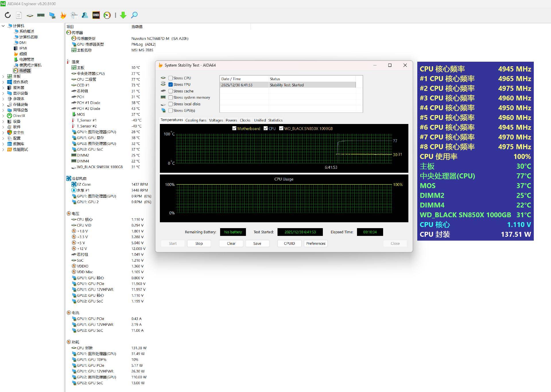Click the green download arrow icon

click(x=123, y=15)
